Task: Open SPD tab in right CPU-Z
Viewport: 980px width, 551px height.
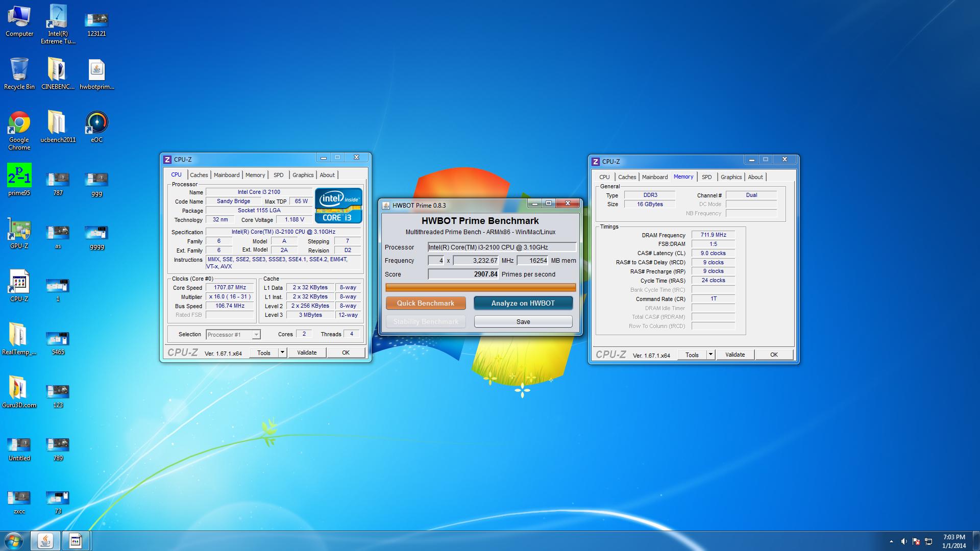Action: click(x=706, y=177)
